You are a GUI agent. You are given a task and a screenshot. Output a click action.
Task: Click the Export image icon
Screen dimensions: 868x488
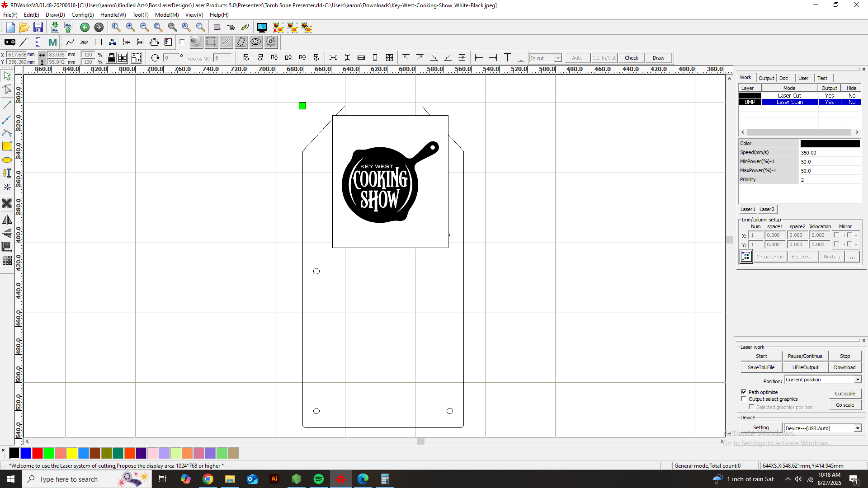(68, 28)
